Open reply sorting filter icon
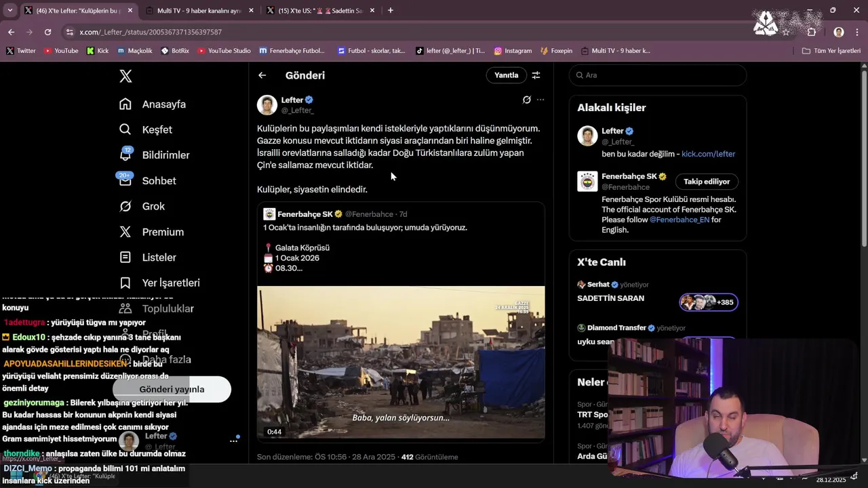 (x=536, y=75)
